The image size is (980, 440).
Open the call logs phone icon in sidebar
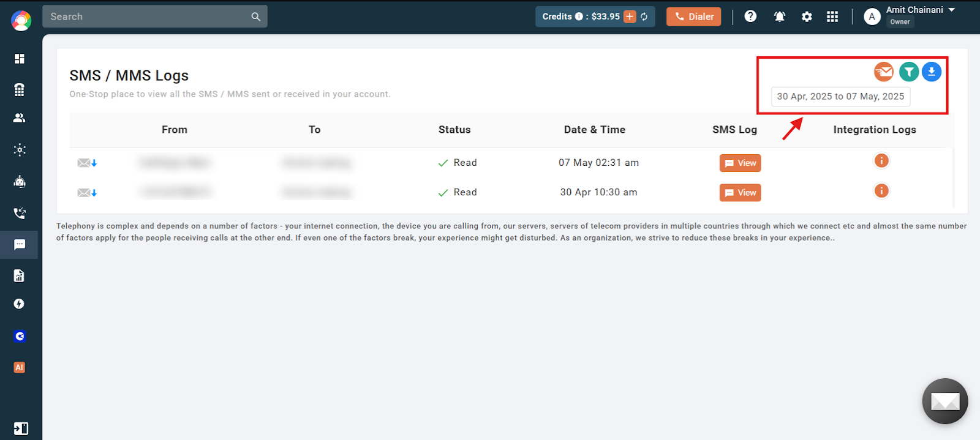[20, 213]
